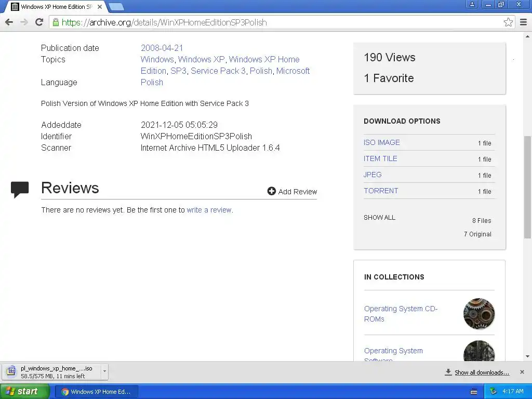
Task: Minimize the Chrome window
Action: [488, 4]
